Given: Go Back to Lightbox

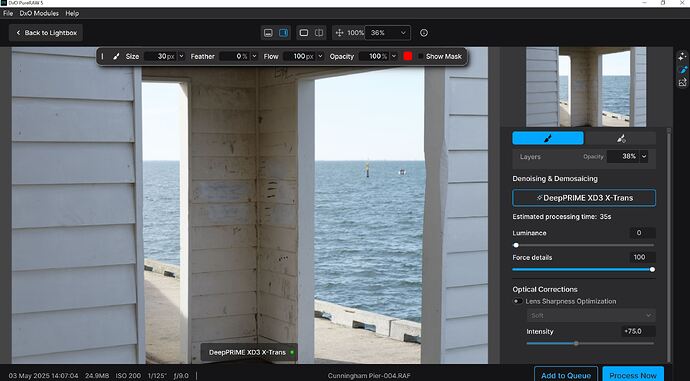Looking at the screenshot, I should coord(46,33).
